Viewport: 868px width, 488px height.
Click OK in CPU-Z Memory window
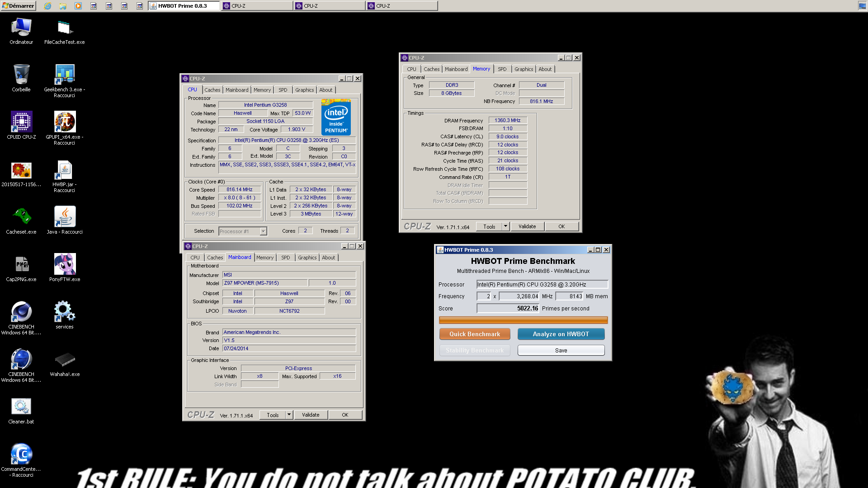click(x=561, y=226)
